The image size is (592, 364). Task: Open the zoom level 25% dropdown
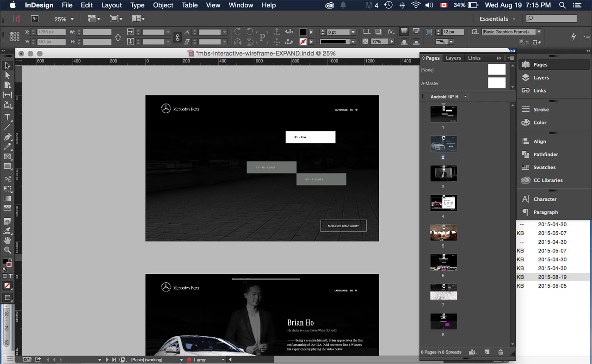point(72,19)
